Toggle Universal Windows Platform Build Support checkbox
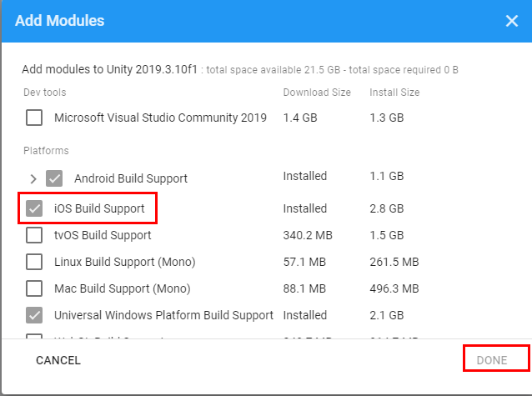Image resolution: width=532 pixels, height=396 pixels. (34, 316)
